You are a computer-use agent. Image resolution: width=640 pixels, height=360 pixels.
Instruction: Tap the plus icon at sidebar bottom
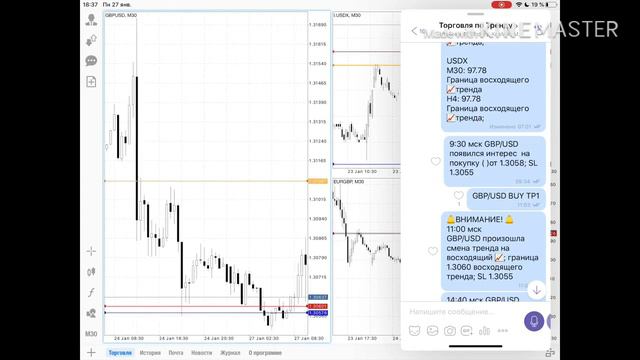click(91, 353)
